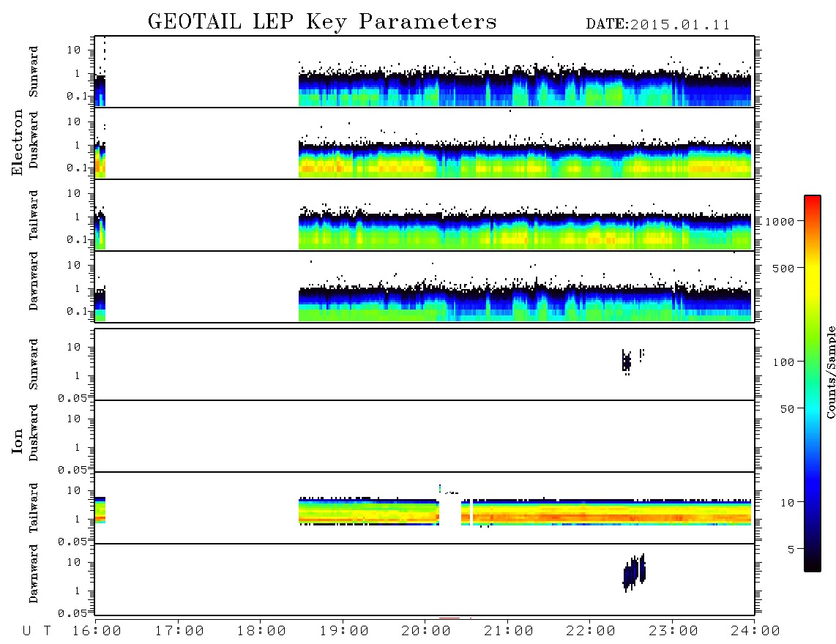Click the Electron 'Duskward' axis label

[x=34, y=141]
